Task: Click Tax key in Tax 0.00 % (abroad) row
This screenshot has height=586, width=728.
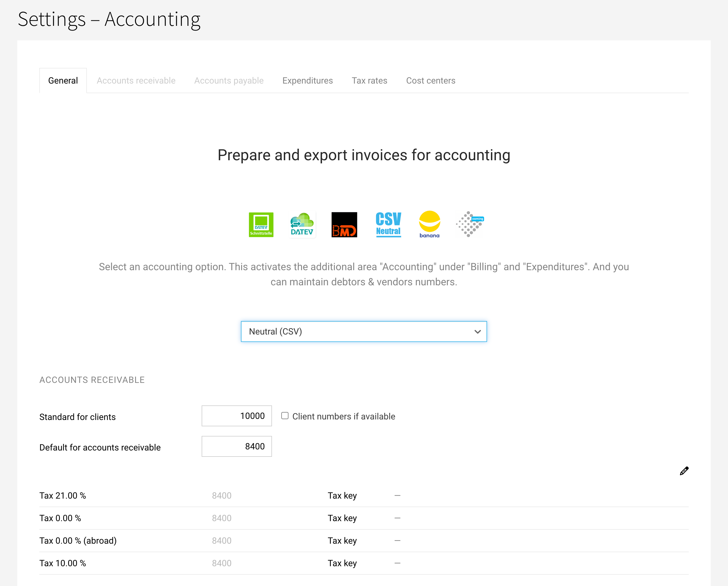Action: (342, 541)
